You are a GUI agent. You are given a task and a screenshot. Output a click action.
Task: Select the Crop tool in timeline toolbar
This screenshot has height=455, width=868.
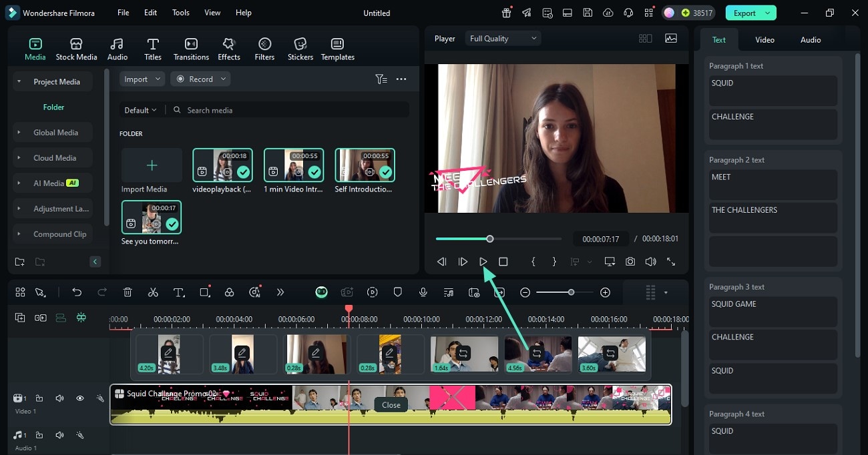coord(205,292)
